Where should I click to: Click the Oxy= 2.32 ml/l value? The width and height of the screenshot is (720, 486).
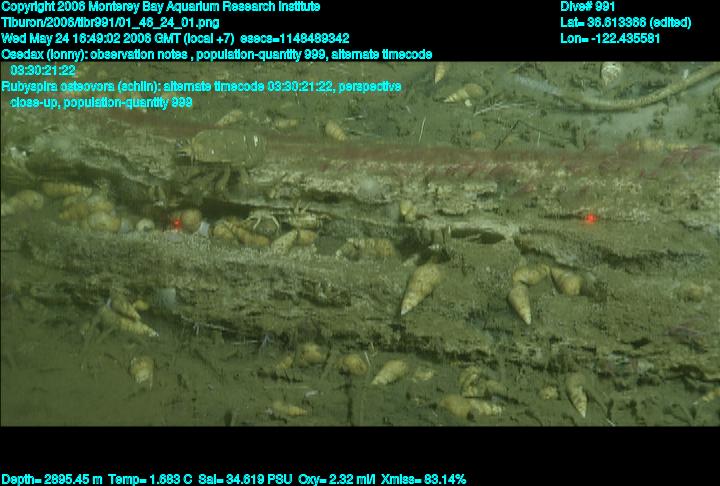pyautogui.click(x=337, y=480)
